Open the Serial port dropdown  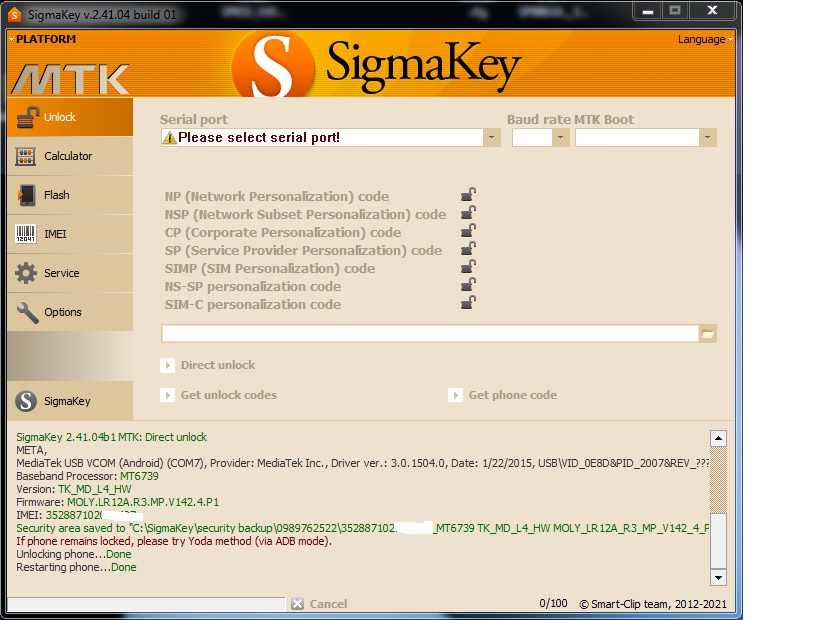coord(491,137)
